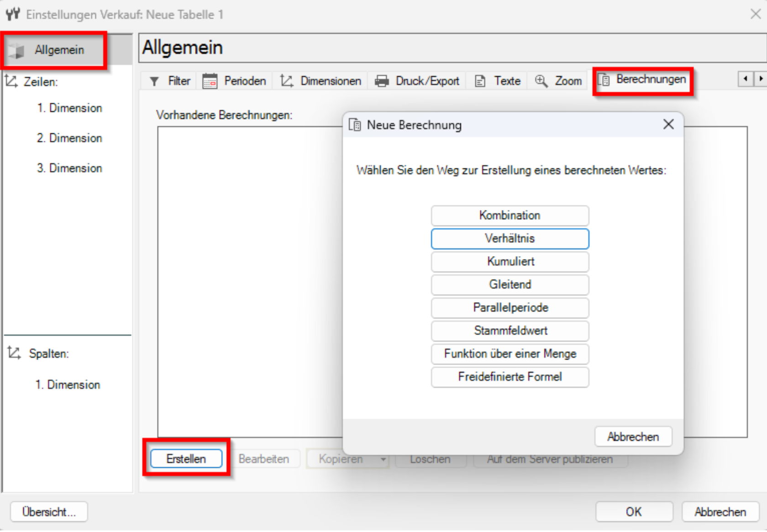Viewport: 767px width, 532px height.
Task: Click the Spalten axis icon
Action: 14,353
